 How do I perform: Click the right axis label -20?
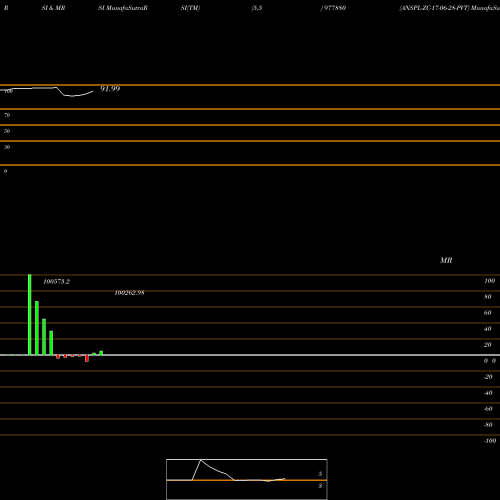[x=488, y=377]
